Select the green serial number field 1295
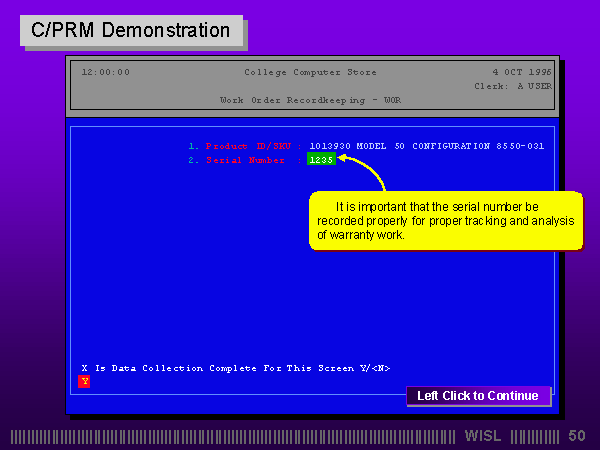The height and width of the screenshot is (450, 600). tap(321, 159)
